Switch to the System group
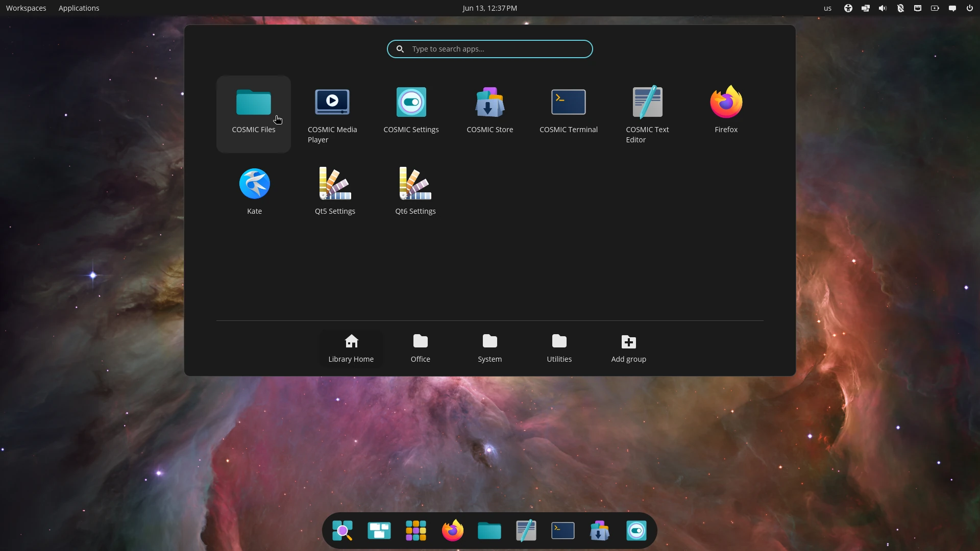The height and width of the screenshot is (551, 980). [490, 348]
